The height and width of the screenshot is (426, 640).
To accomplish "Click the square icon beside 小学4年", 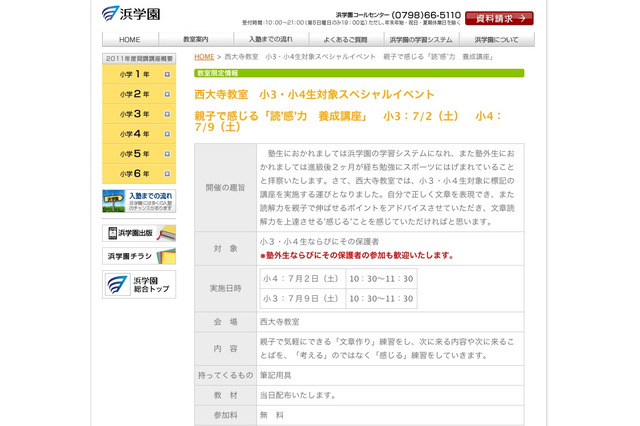I will pyautogui.click(x=167, y=134).
